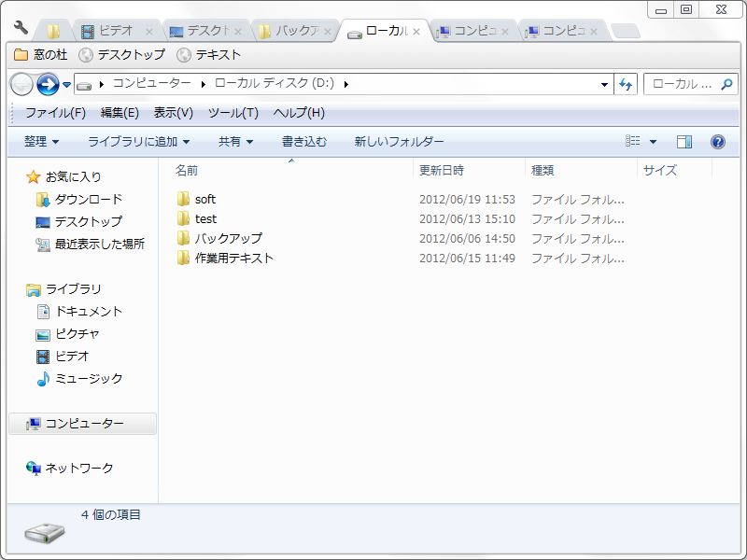Image resolution: width=747 pixels, height=560 pixels.
Task: Create a folder with 新しいフォルダー
Action: tap(399, 142)
